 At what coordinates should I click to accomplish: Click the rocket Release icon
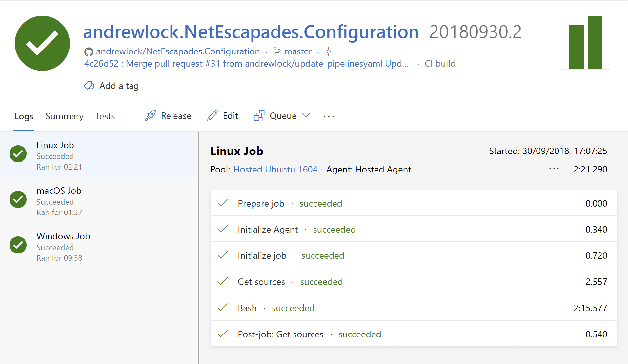[x=151, y=115]
